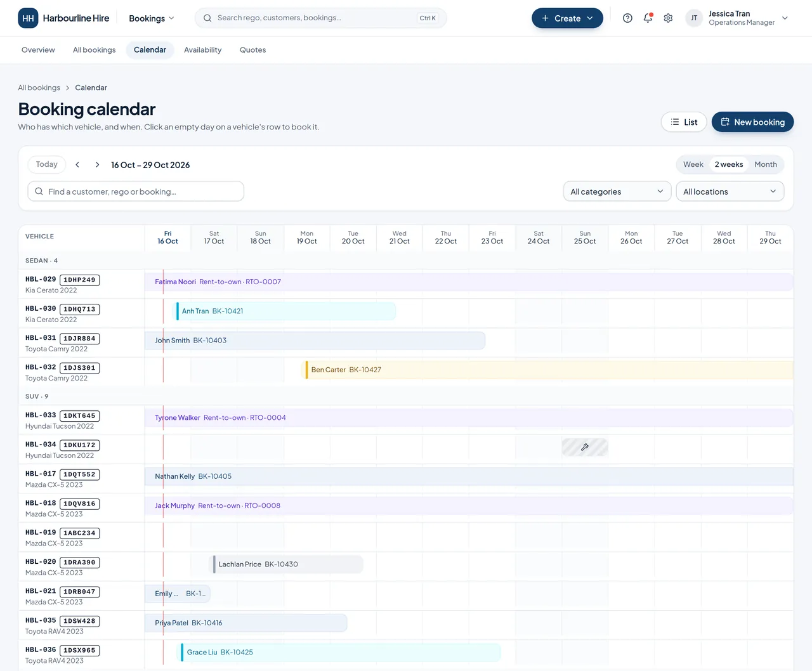The width and height of the screenshot is (812, 671).
Task: Open the help question mark icon
Action: [x=627, y=18]
